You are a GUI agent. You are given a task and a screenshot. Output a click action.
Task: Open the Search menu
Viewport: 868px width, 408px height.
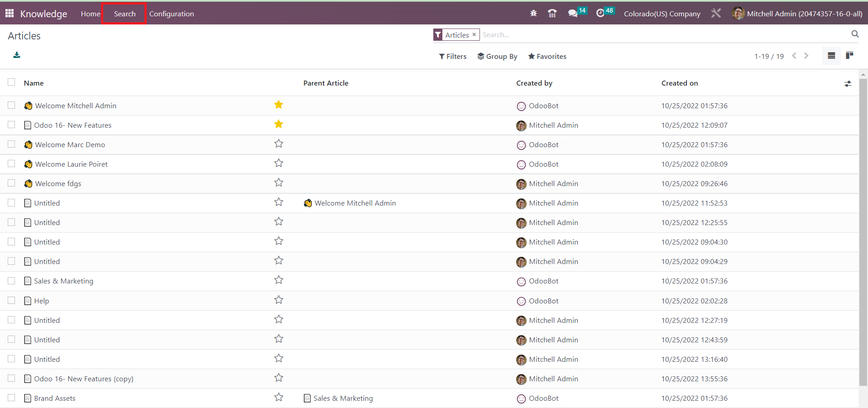[x=125, y=14]
